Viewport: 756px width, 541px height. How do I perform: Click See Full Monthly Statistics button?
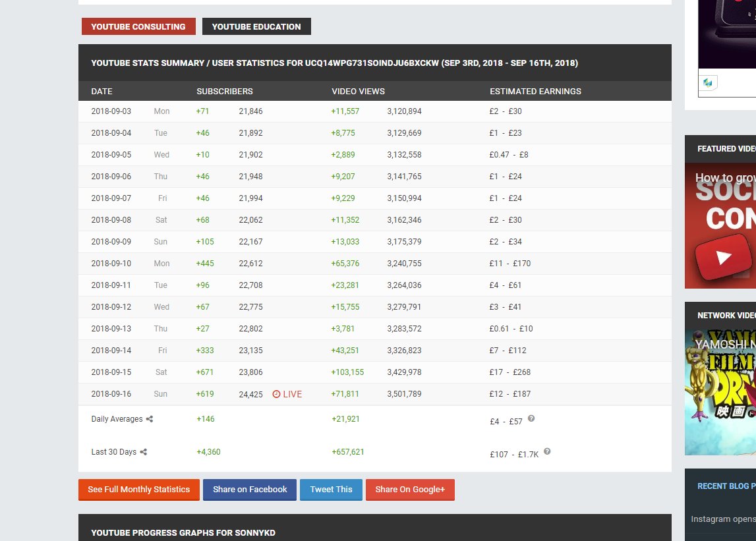click(x=139, y=490)
